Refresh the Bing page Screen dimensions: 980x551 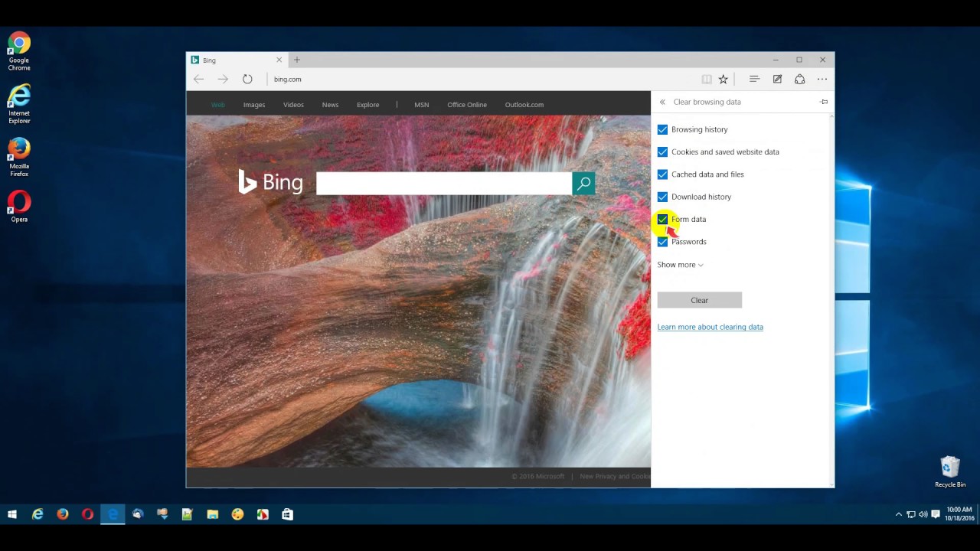tap(247, 79)
